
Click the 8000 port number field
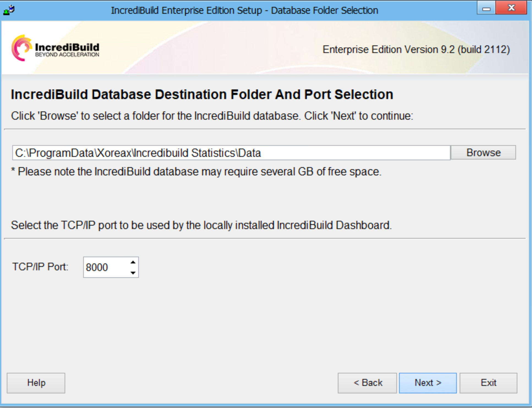click(x=106, y=267)
